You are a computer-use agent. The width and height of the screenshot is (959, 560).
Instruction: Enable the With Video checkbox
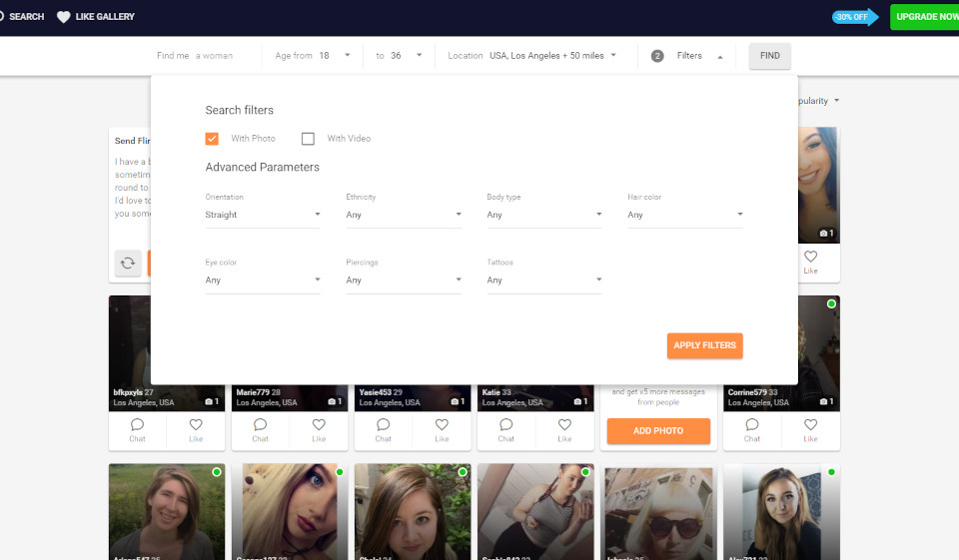click(308, 139)
